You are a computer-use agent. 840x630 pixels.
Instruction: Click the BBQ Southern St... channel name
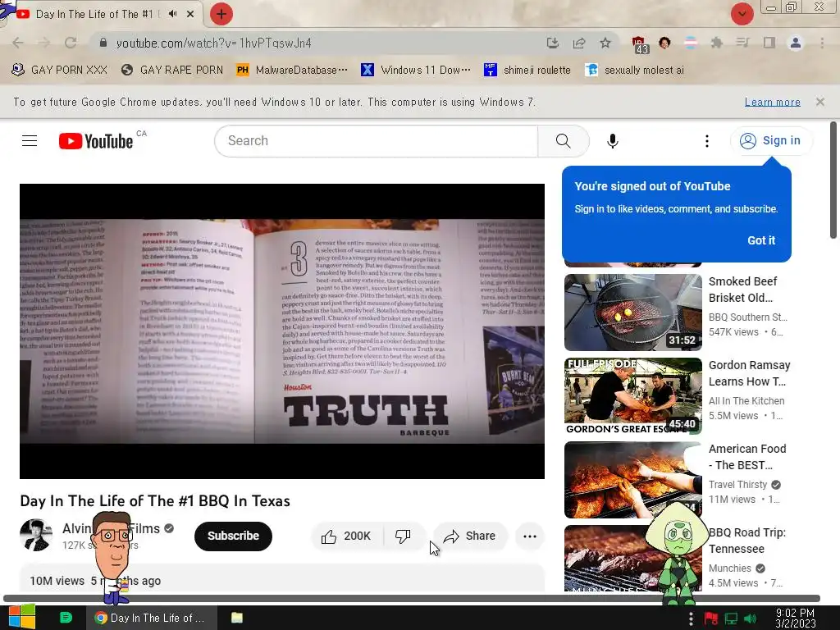tap(748, 317)
